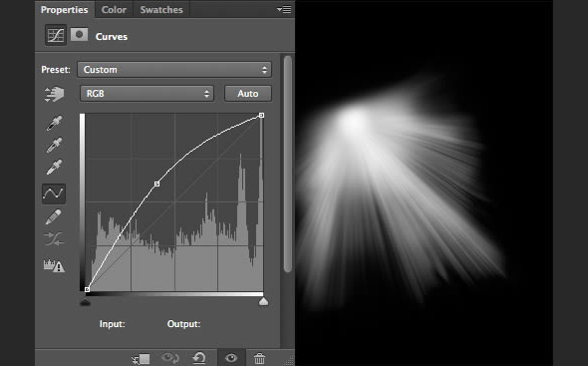Screen dimensions: 588x366
Task: Click the Auto button
Action: (248, 94)
